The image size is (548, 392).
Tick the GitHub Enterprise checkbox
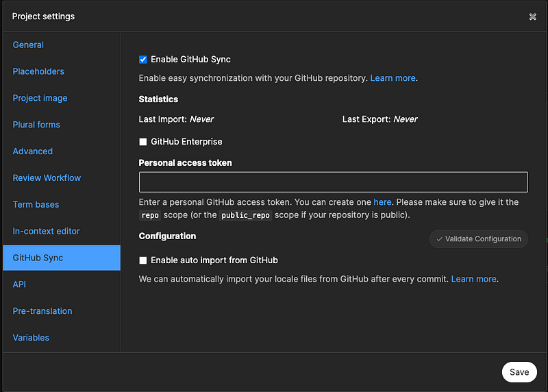(143, 142)
